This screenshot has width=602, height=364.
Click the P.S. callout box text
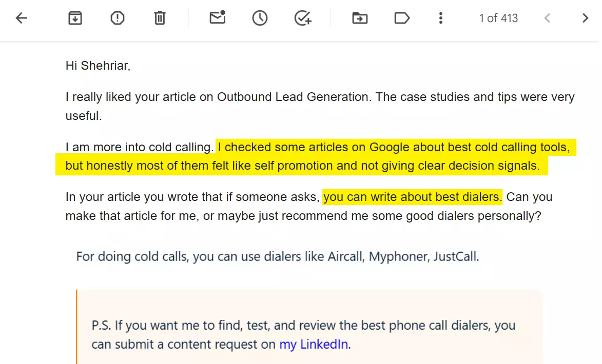tap(303, 334)
